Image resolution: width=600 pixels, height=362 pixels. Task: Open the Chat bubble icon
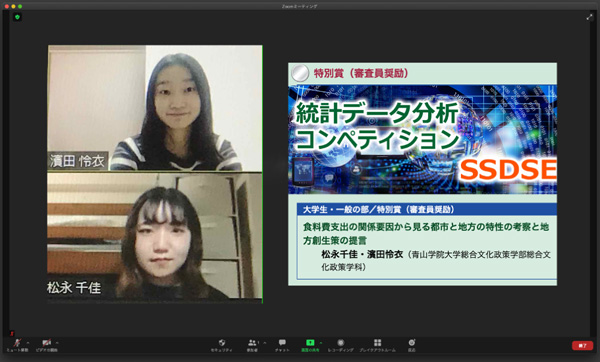click(282, 345)
